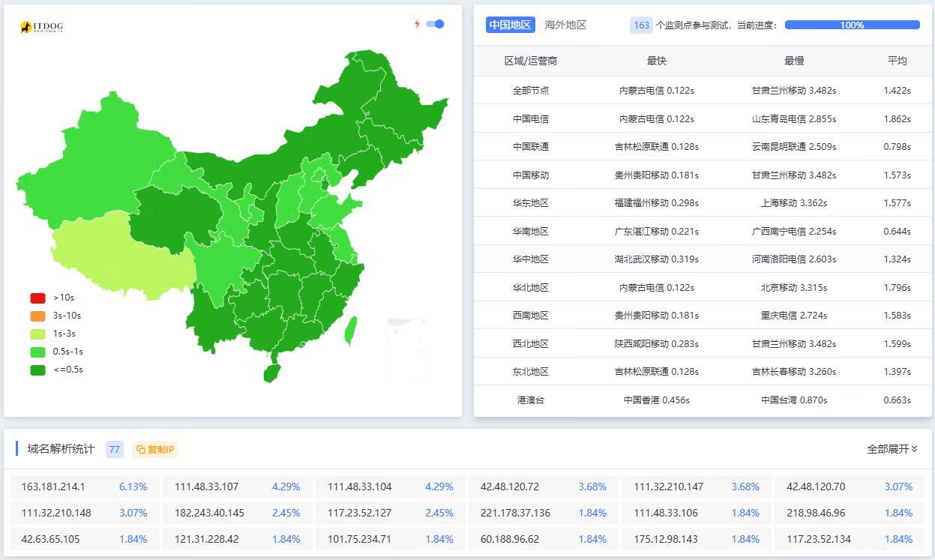Click the orange 3s-10s legend swatch
Screen dimensions: 935x560
tap(37, 316)
